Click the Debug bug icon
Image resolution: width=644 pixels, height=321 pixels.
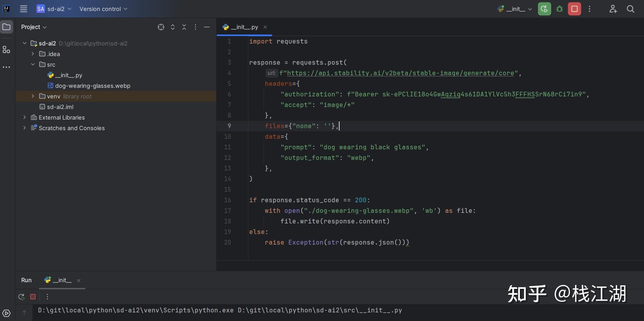(x=559, y=9)
